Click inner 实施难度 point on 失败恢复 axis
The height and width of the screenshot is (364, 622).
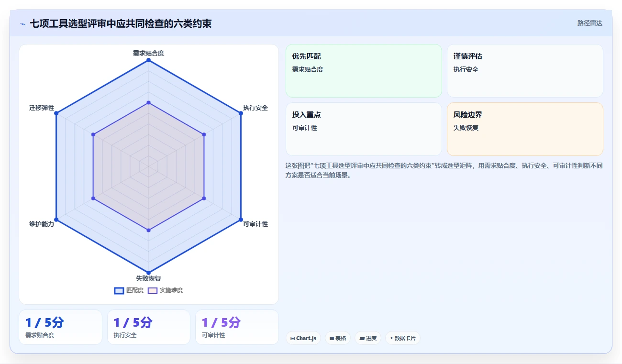pos(148,230)
